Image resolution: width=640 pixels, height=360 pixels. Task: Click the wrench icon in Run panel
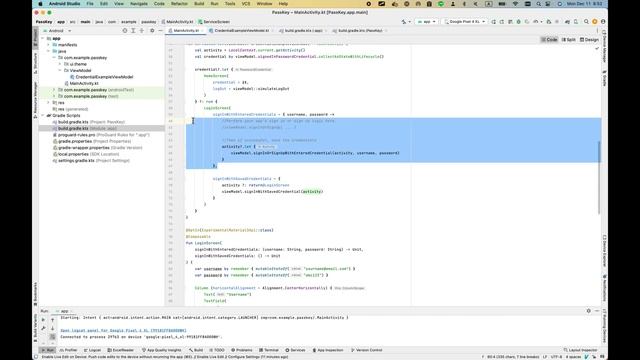pos(43,328)
